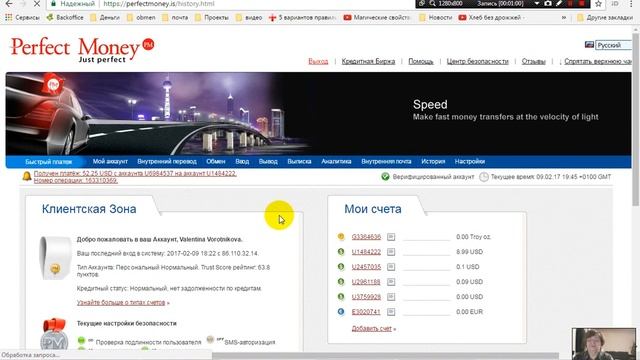Open the Кредитная Биржа link
The height and width of the screenshot is (360, 640).
coord(368,61)
